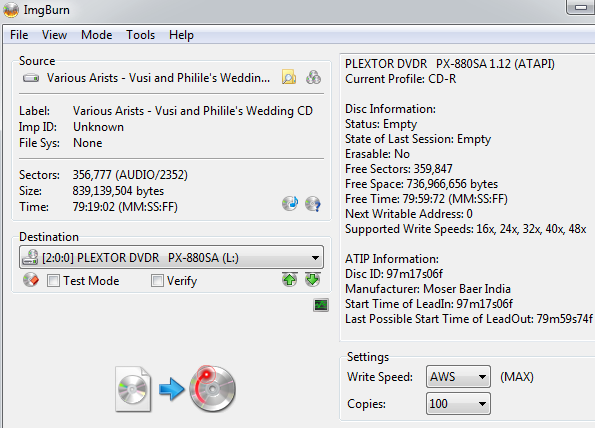This screenshot has height=428, width=595.
Task: Open the CUE file creation icon
Action: [x=313, y=77]
